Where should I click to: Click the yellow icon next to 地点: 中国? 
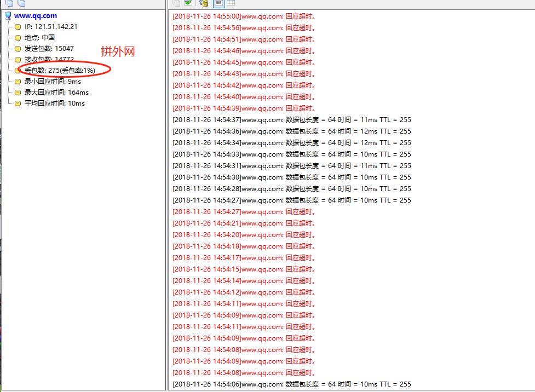point(18,38)
